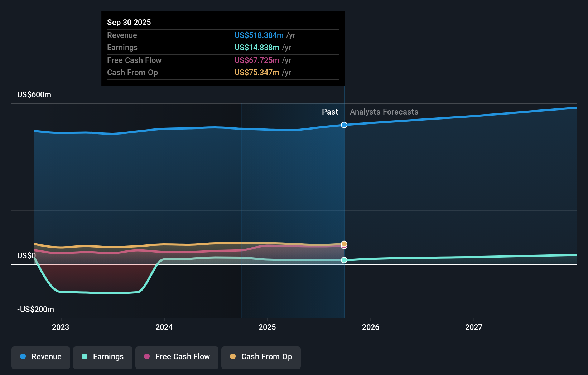Select the pink Free Cash Flow chart marker
This screenshot has height=375, width=588.
pos(344,248)
